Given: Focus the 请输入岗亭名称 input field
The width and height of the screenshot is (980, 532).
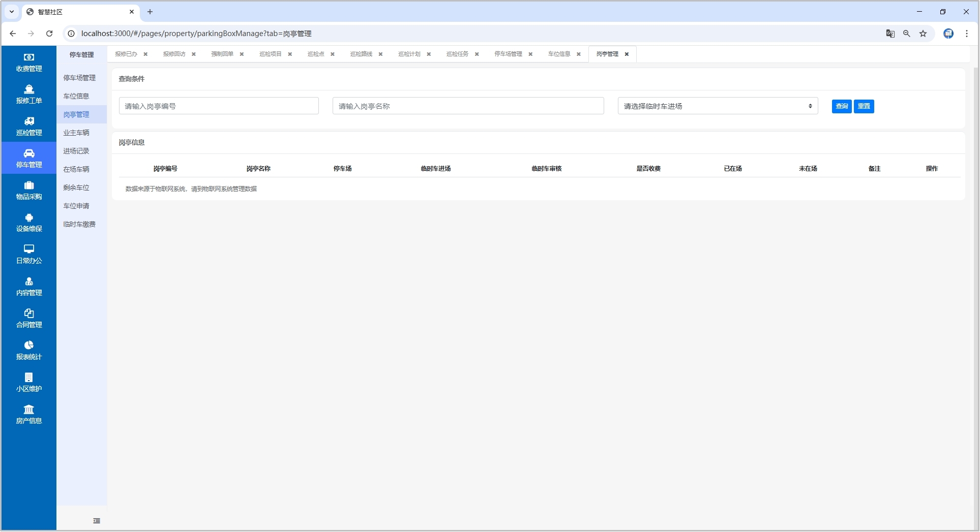Looking at the screenshot, I should [x=468, y=106].
